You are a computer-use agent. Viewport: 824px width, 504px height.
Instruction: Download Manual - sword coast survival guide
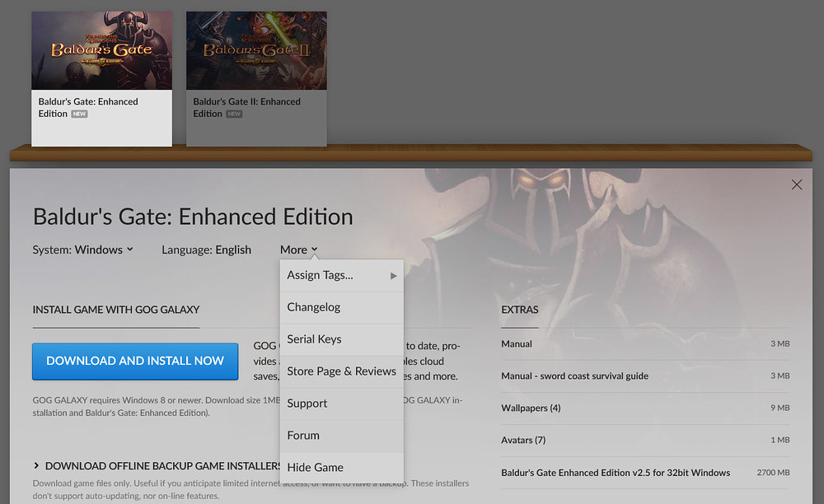coord(645,376)
